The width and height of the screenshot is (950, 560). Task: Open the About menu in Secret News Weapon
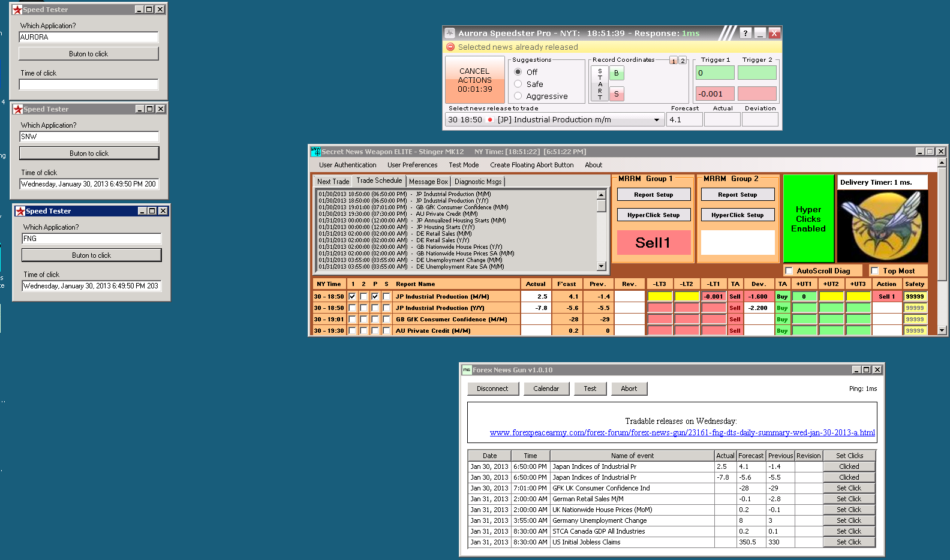594,165
